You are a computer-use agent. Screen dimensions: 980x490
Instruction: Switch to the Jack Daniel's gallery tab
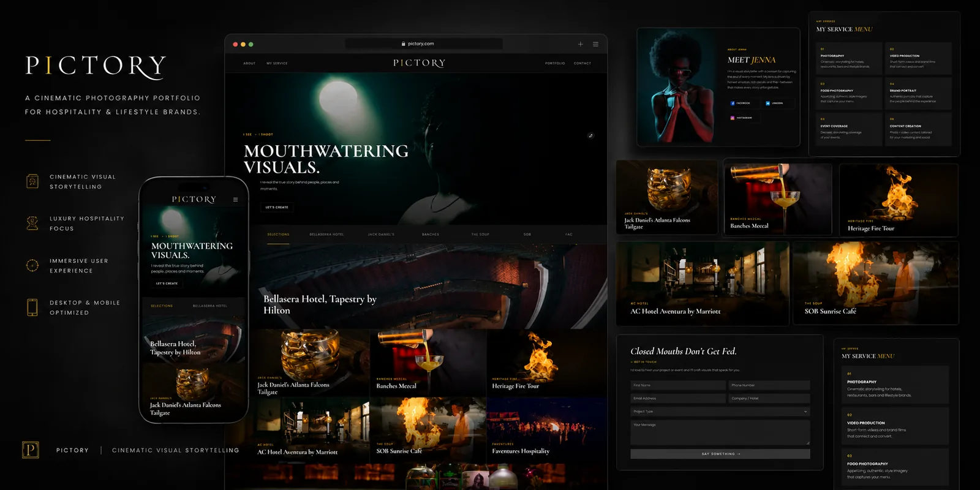[x=381, y=235]
